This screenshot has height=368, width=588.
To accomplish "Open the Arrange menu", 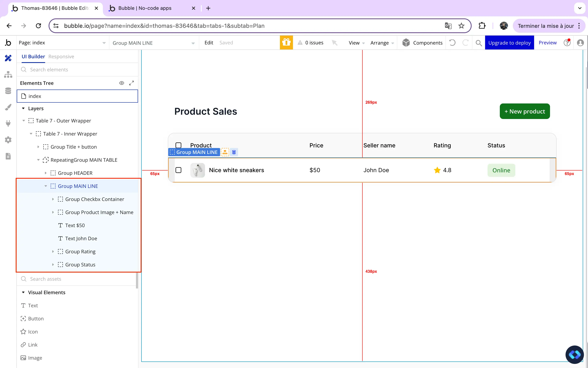I will (382, 43).
